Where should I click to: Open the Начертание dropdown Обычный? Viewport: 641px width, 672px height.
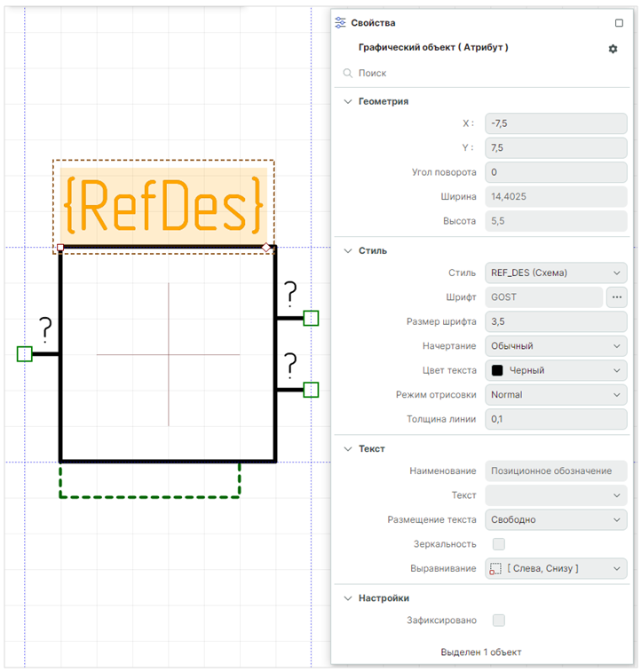(x=556, y=346)
